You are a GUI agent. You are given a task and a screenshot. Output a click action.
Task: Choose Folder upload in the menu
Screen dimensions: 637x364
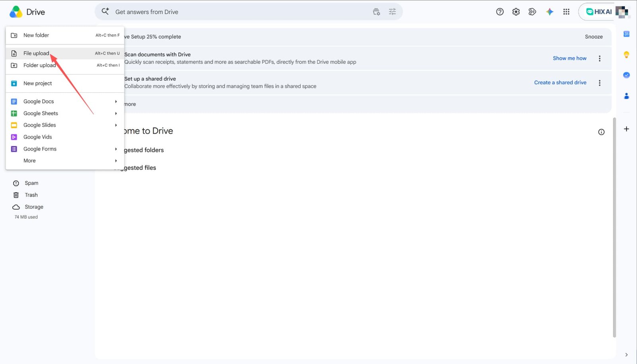coord(65,65)
